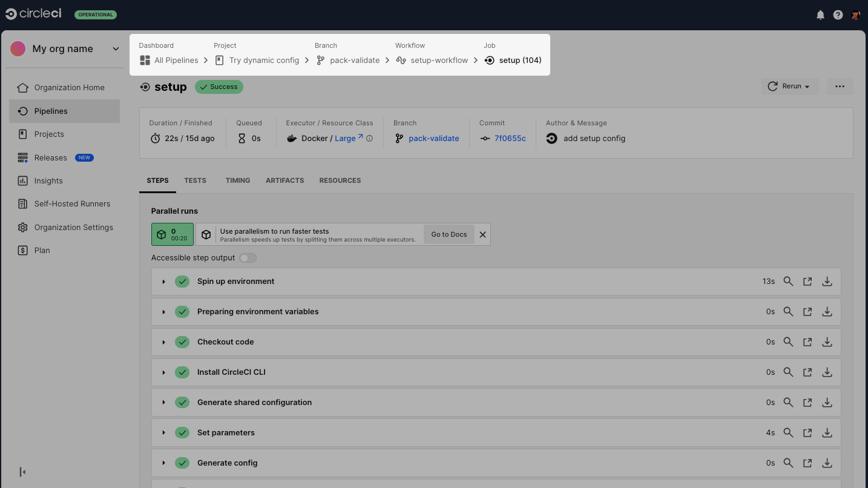Switch to the STEPS tab
868x488 pixels.
click(157, 180)
